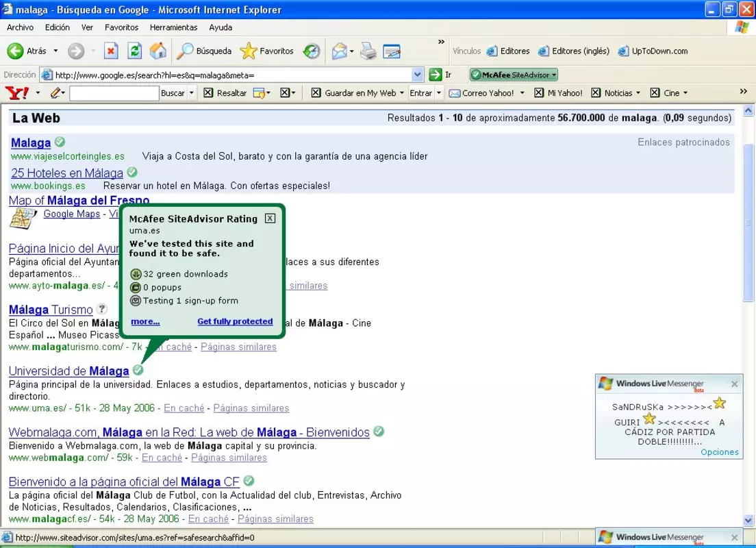Image resolution: width=756 pixels, height=548 pixels.
Task: Click the Entrar sign-in button
Action: tap(421, 93)
